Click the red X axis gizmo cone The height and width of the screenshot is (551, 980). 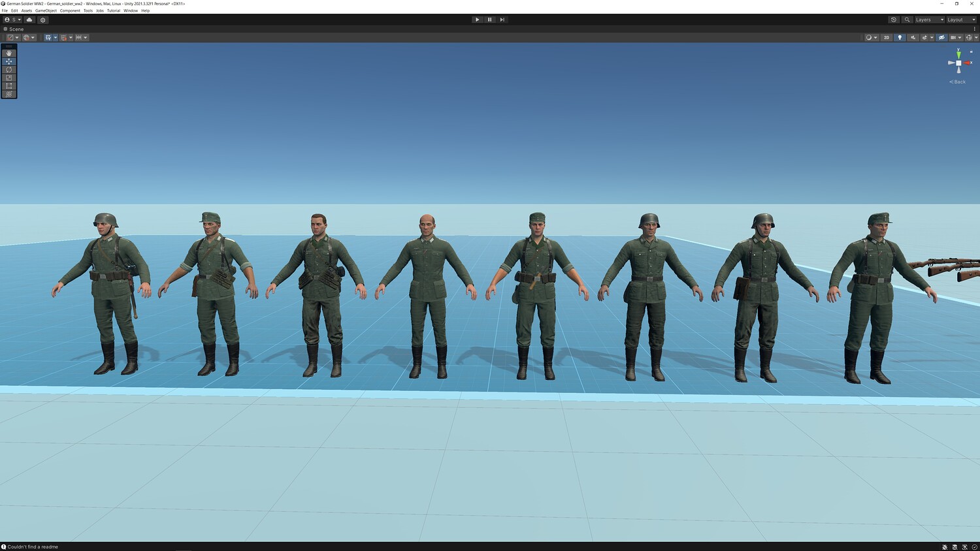pos(969,63)
